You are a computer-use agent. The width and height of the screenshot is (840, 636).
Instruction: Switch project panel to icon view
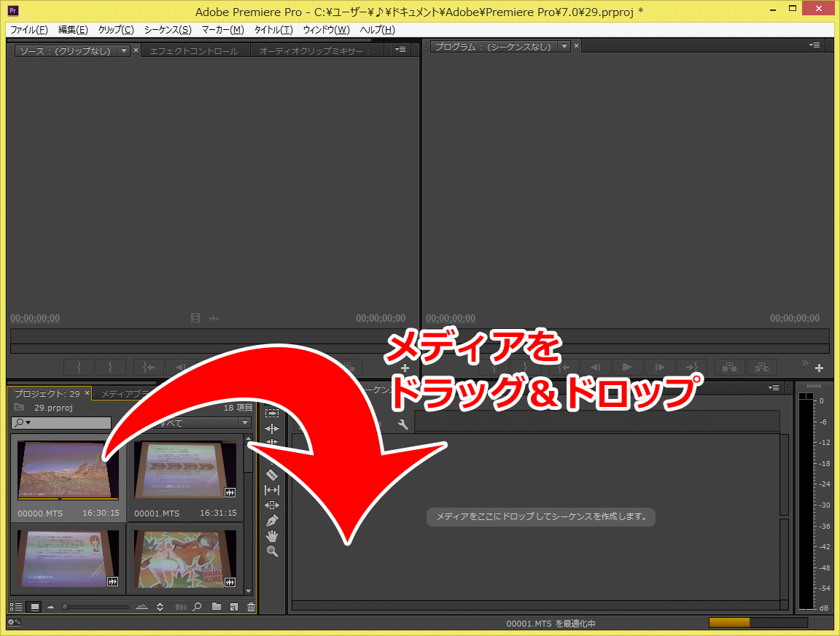tap(34, 607)
